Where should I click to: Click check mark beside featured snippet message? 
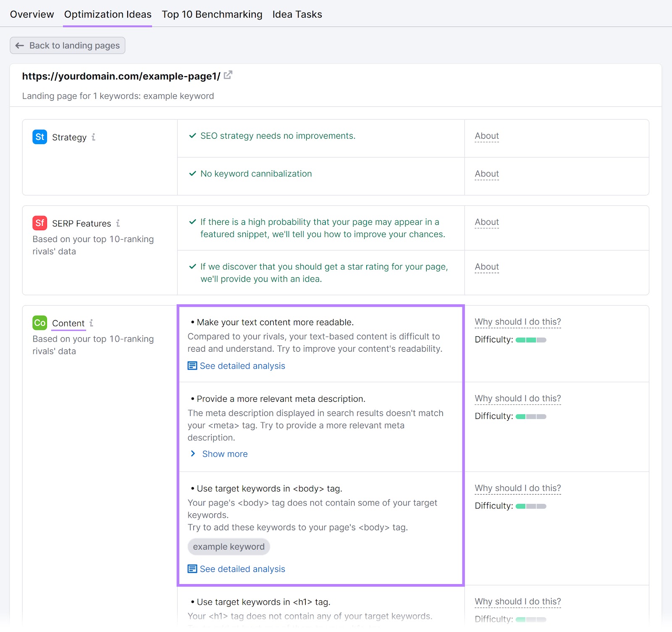click(x=192, y=222)
